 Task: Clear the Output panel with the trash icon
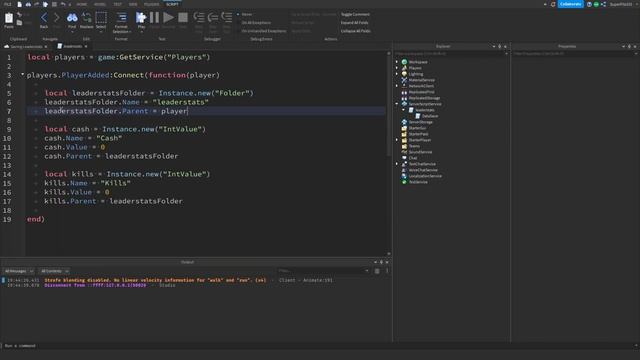pos(377,271)
